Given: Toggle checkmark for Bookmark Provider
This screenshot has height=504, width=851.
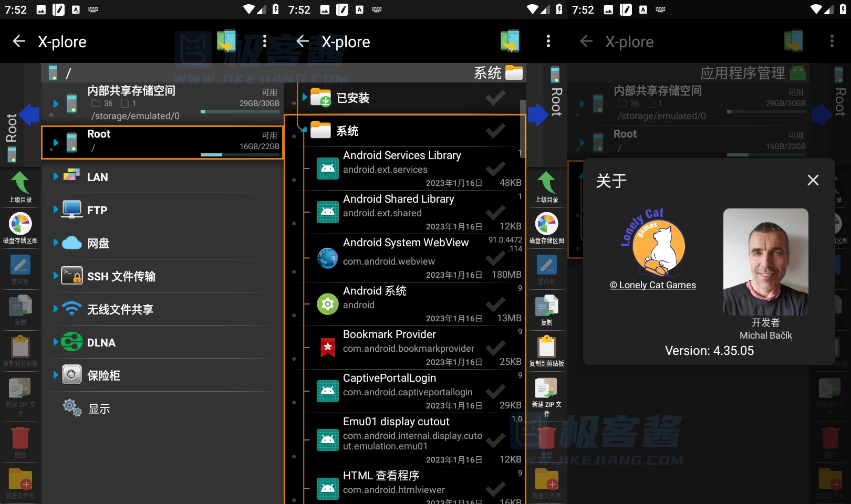Looking at the screenshot, I should [x=495, y=348].
